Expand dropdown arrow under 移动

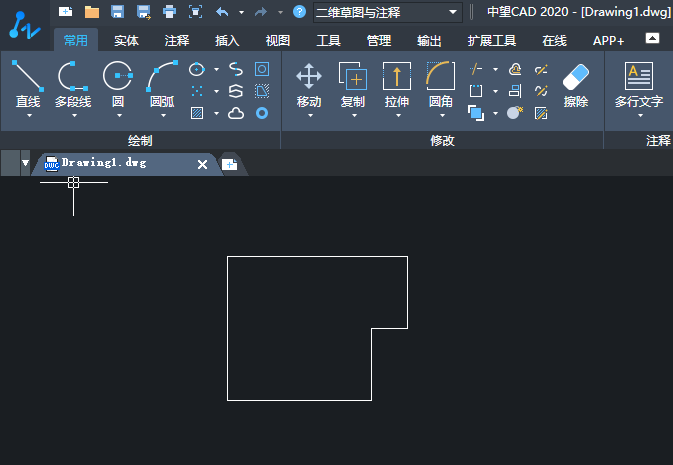310,115
